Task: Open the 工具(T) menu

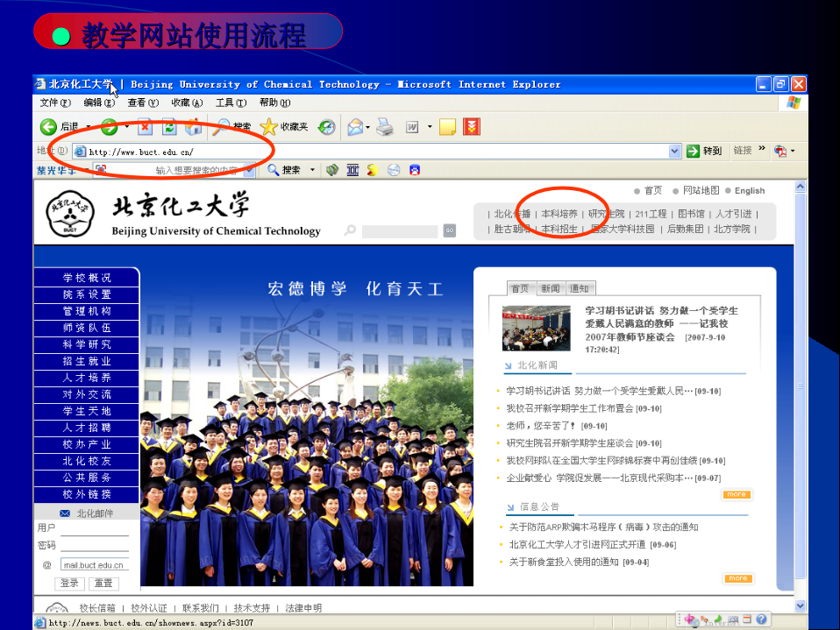Action: pos(231,103)
